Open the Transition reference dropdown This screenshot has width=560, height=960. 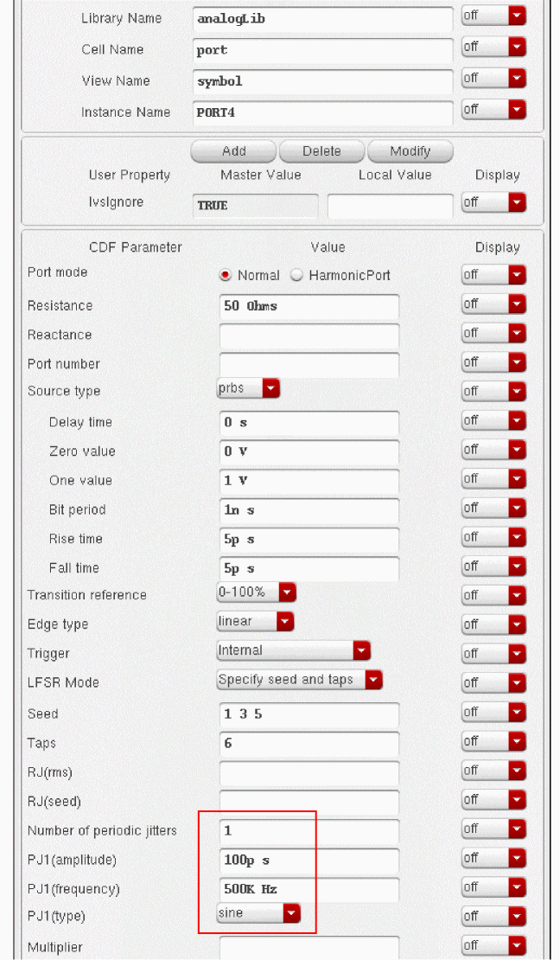tap(256, 593)
